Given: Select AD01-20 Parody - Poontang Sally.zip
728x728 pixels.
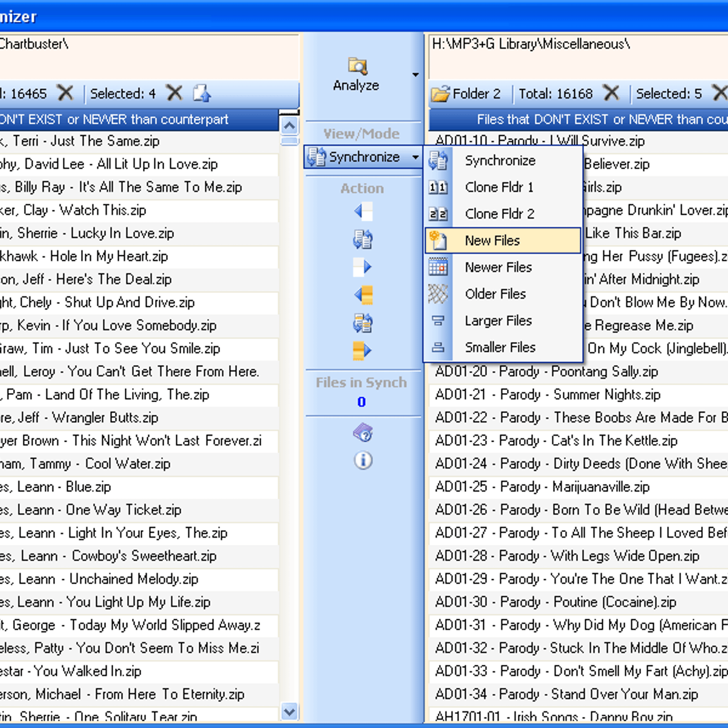Looking at the screenshot, I should pyautogui.click(x=579, y=372).
